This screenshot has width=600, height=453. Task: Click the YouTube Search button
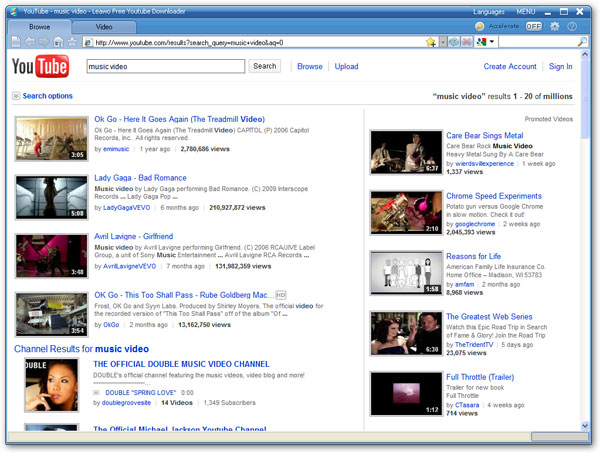click(x=264, y=66)
